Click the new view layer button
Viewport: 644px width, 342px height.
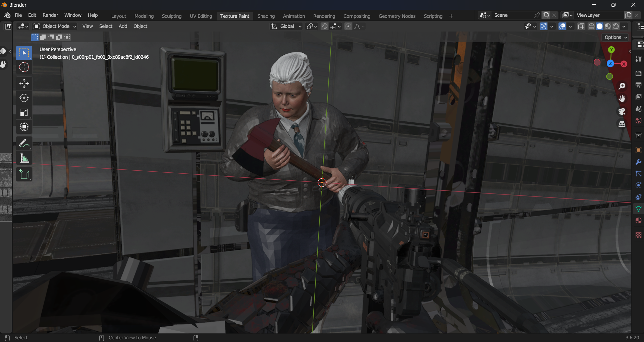(x=628, y=15)
